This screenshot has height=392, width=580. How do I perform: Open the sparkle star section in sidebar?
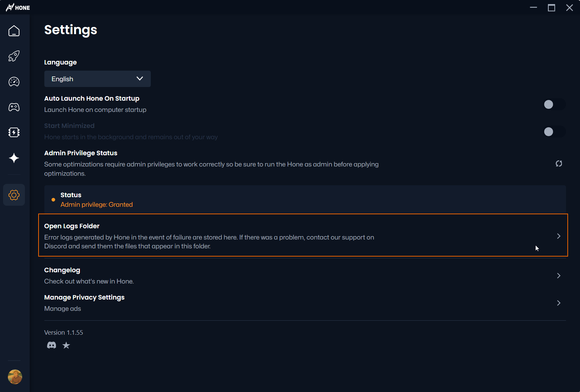coord(14,158)
